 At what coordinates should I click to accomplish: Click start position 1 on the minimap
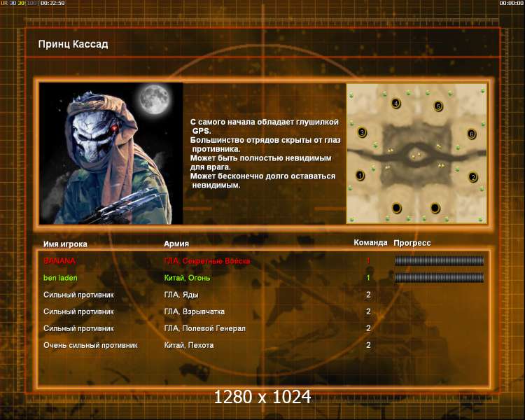point(360,175)
